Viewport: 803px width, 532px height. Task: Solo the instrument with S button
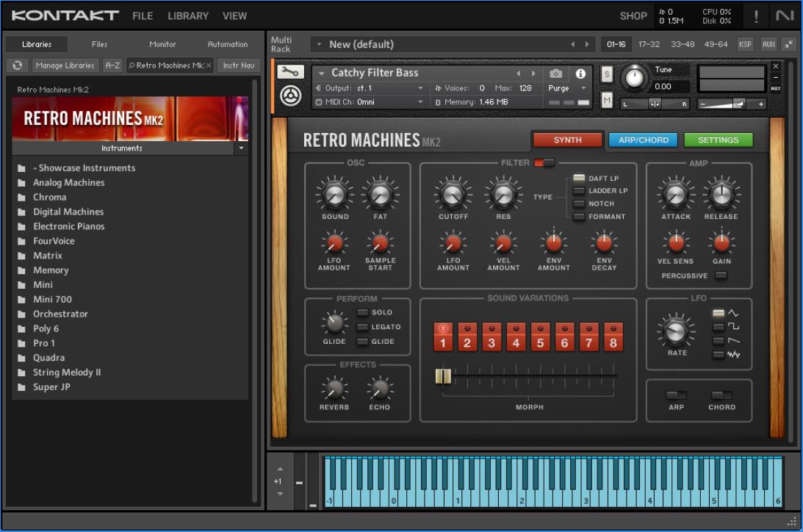point(607,74)
